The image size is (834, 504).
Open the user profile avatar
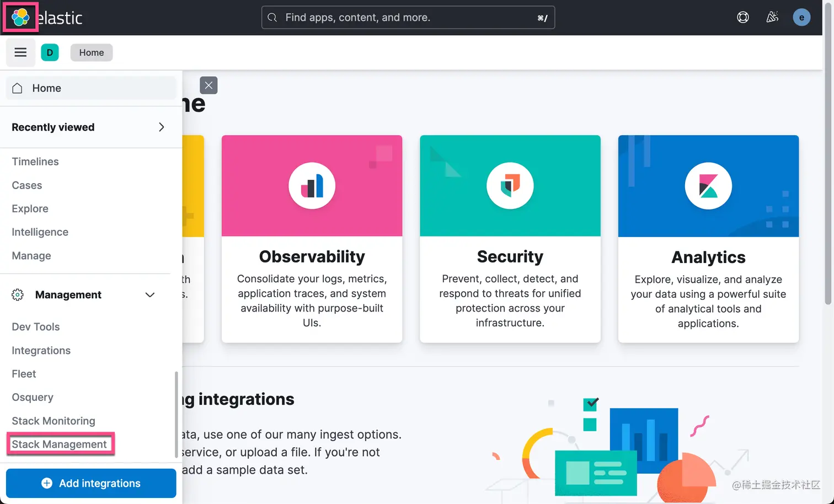(x=801, y=17)
